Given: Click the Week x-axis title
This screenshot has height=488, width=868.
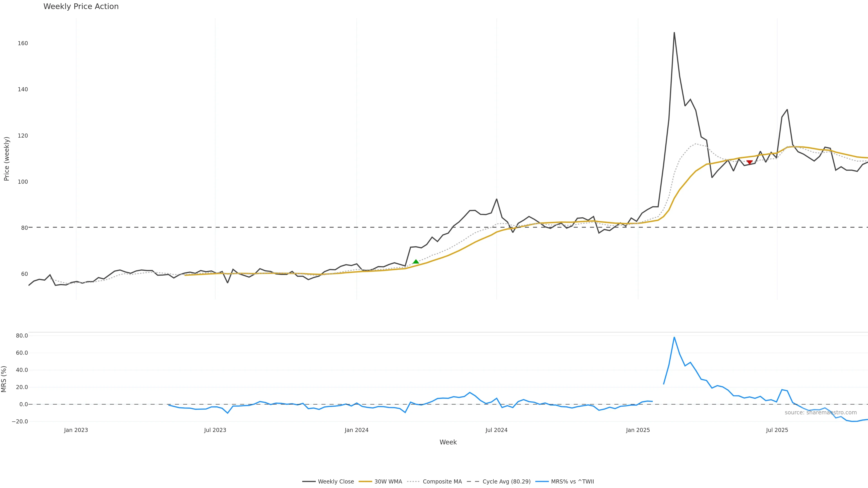Looking at the screenshot, I should coord(448,442).
